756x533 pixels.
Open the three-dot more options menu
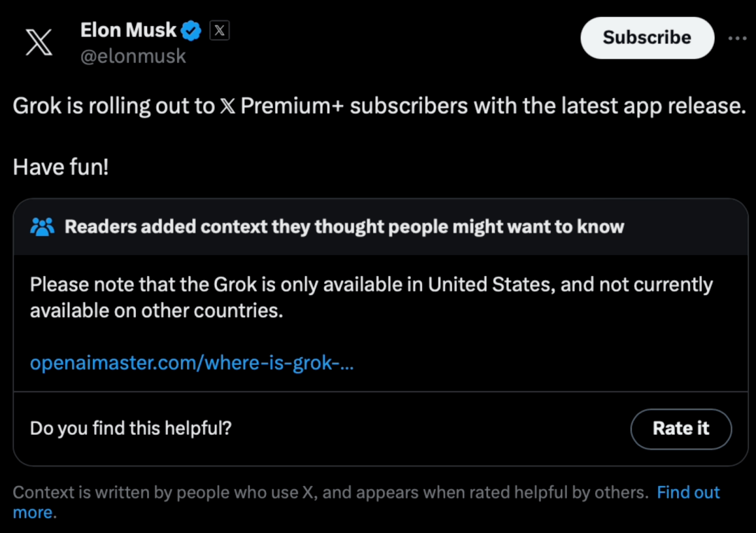click(x=737, y=38)
